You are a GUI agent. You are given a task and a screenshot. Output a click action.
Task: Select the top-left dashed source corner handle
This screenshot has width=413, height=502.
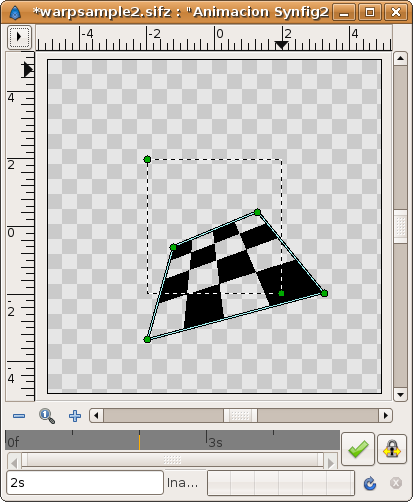(x=147, y=159)
